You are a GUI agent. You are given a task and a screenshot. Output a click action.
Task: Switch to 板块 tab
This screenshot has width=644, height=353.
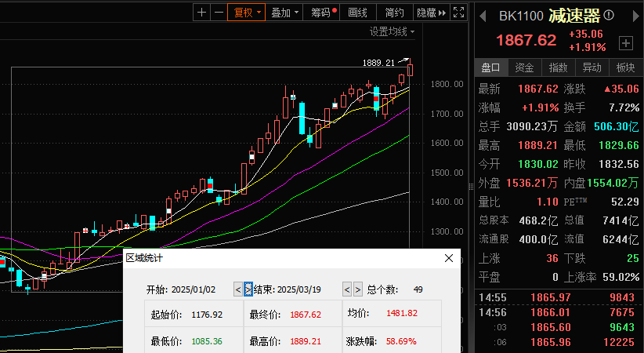tap(625, 67)
